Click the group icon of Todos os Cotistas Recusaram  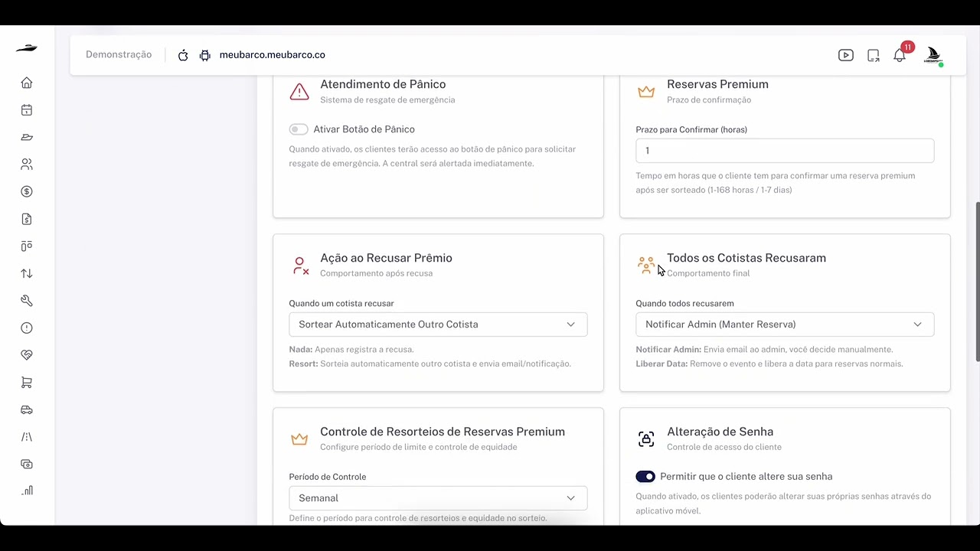[646, 265]
